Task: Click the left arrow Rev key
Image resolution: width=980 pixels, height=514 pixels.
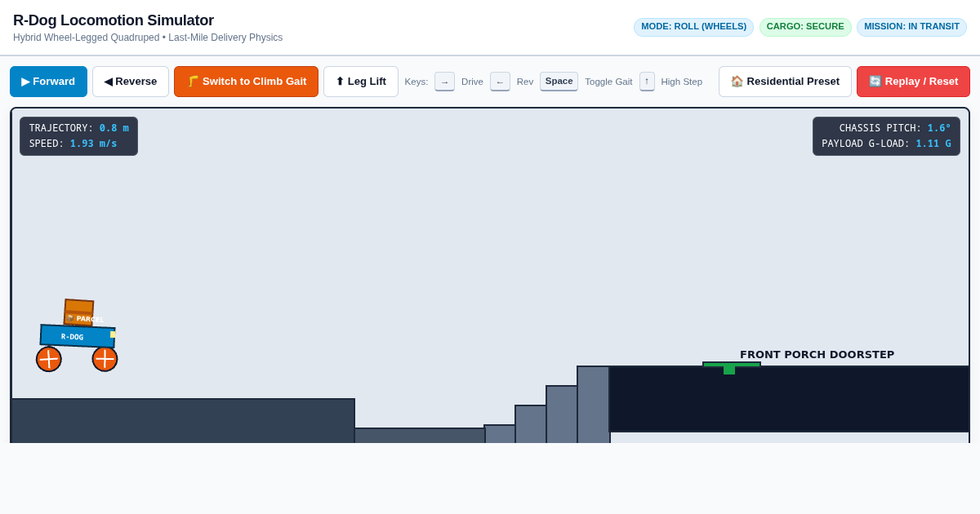Action: pos(500,82)
